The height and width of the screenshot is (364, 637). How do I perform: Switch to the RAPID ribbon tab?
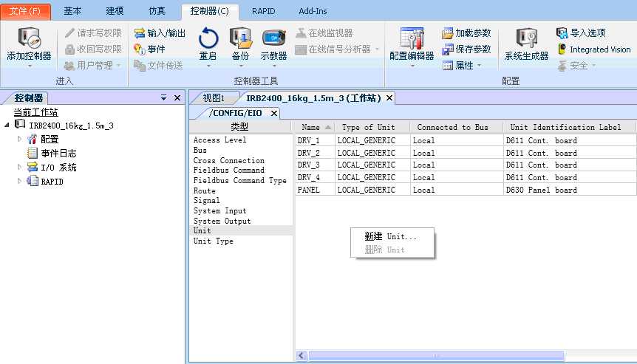pos(263,11)
